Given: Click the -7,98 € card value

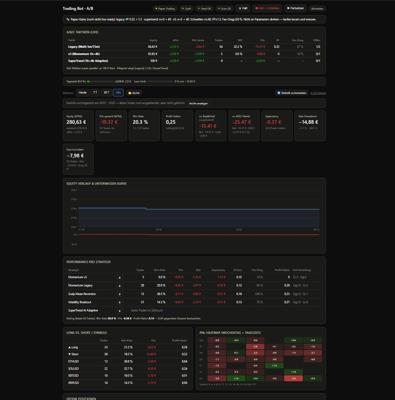Looking at the screenshot, I should (75, 156).
